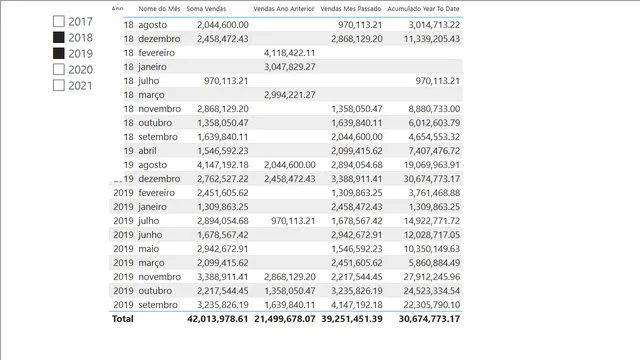This screenshot has width=640, height=360.
Task: Check the 2021 year slicer checkbox
Action: (x=59, y=85)
